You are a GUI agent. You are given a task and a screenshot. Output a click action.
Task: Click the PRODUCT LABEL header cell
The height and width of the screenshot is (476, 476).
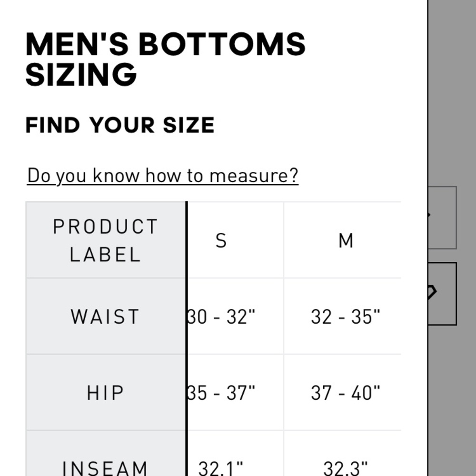[x=105, y=240]
